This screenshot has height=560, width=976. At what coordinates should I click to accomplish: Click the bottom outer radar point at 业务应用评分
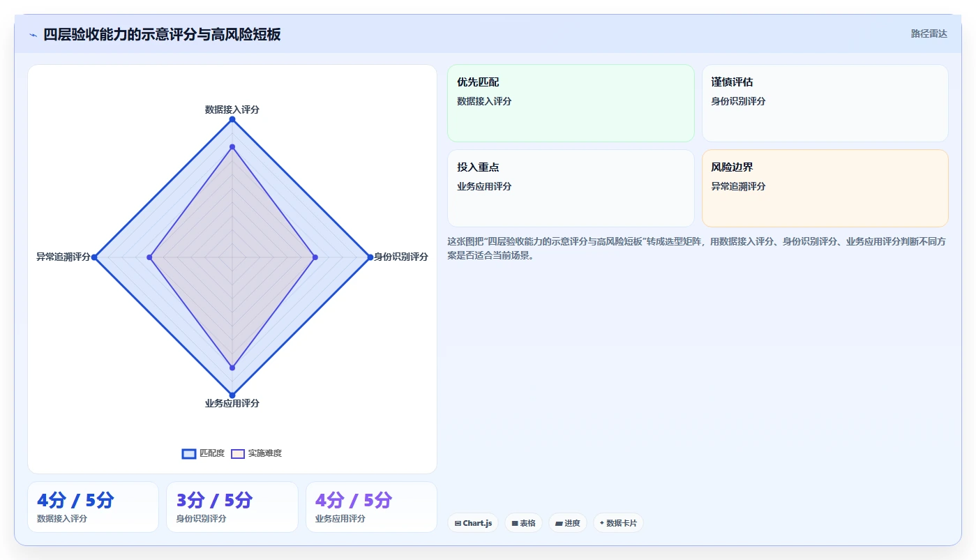click(x=232, y=395)
